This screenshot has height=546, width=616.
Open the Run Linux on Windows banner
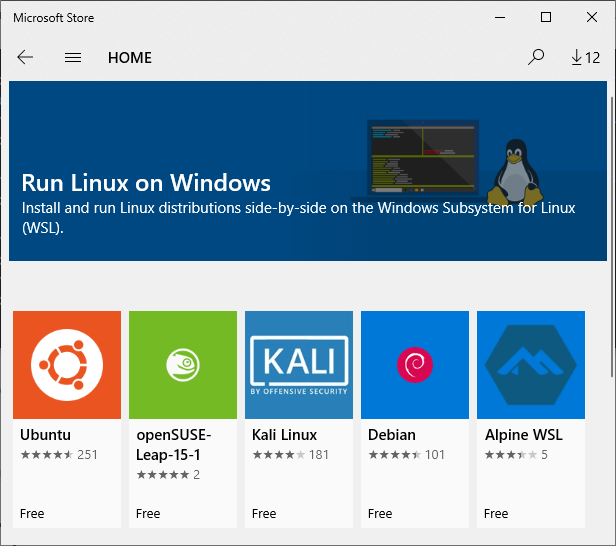(x=308, y=171)
